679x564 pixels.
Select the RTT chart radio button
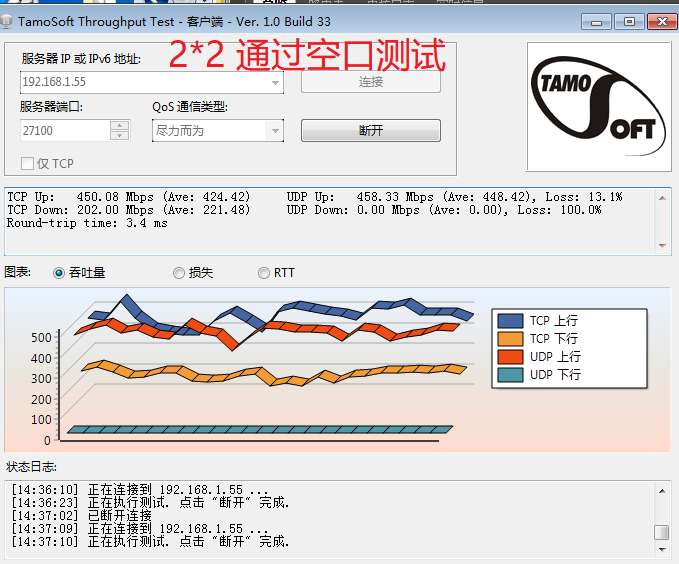point(263,273)
